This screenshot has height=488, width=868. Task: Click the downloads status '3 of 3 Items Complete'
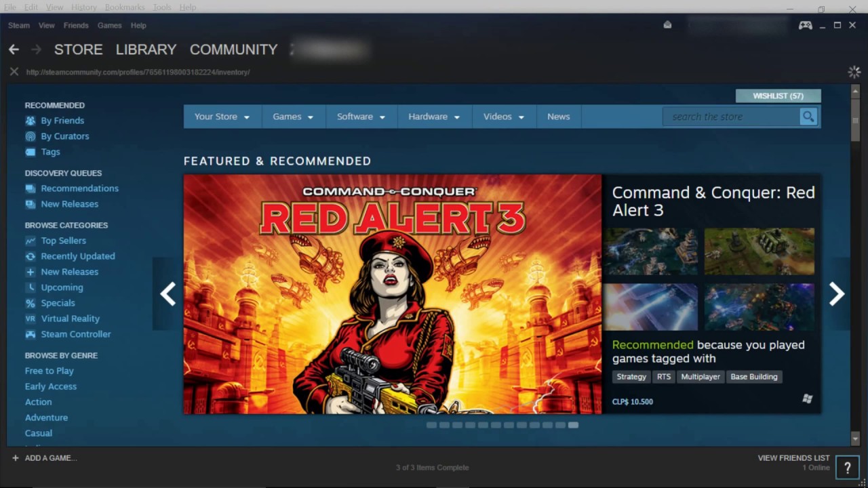coord(433,468)
